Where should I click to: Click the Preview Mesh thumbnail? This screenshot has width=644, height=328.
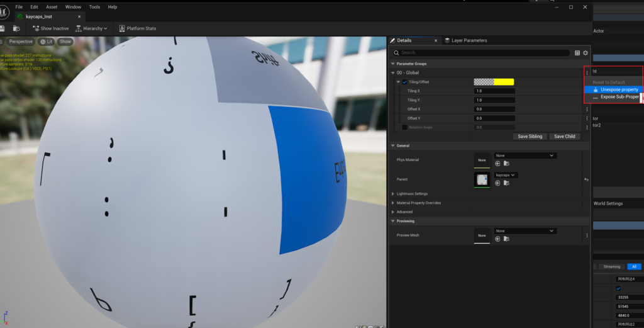(x=482, y=235)
